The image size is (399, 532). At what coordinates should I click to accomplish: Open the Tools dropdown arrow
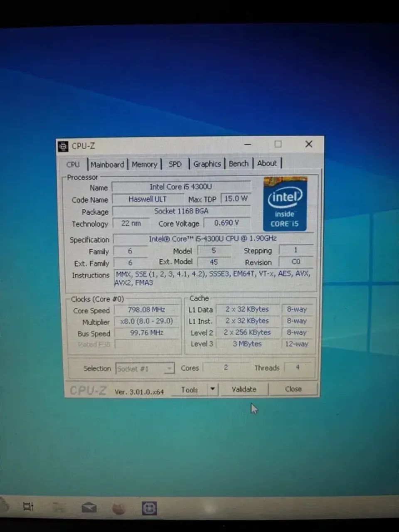tap(212, 389)
